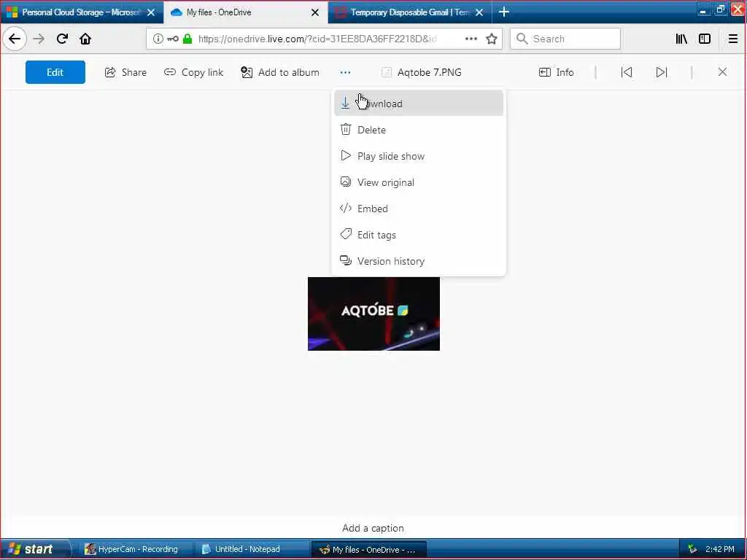Reload the current page
The height and width of the screenshot is (560, 747).
[x=62, y=39]
